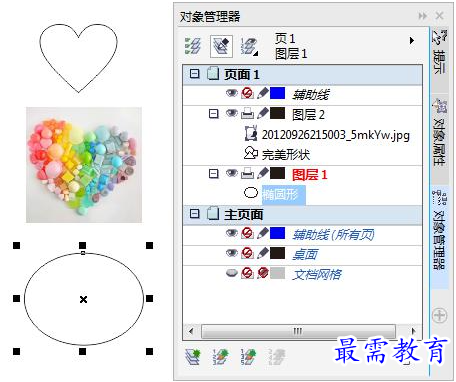
Task: Select the 页面 1 page item
Action: [x=242, y=74]
